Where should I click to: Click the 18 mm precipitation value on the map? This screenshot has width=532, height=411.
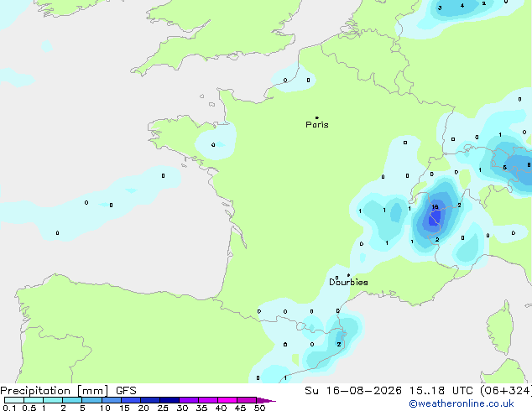(x=435, y=207)
